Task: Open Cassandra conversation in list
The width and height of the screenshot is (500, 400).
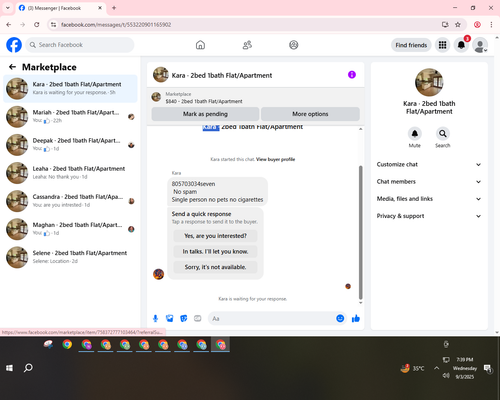Action: 70,201
